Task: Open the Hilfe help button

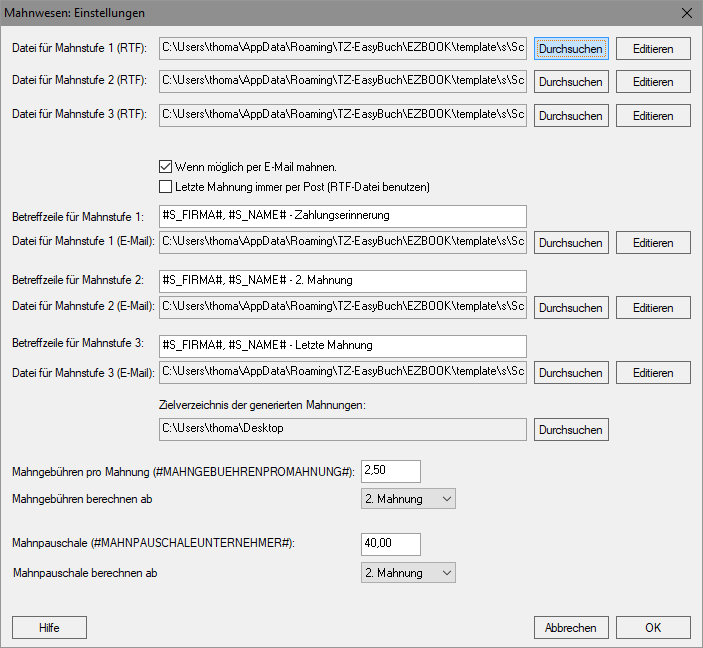Action: pyautogui.click(x=49, y=627)
